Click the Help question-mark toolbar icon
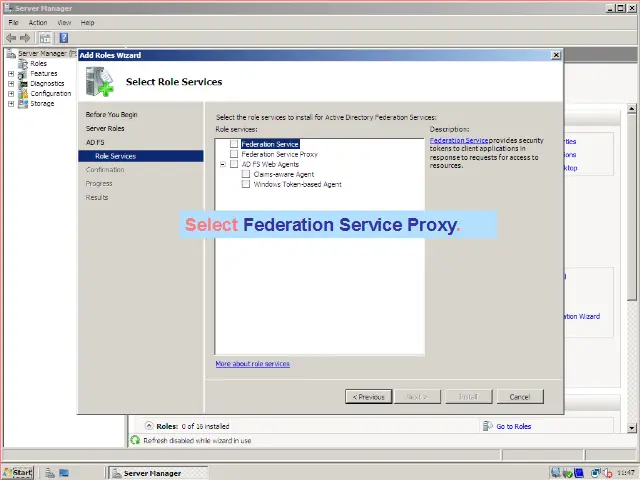 coord(64,38)
